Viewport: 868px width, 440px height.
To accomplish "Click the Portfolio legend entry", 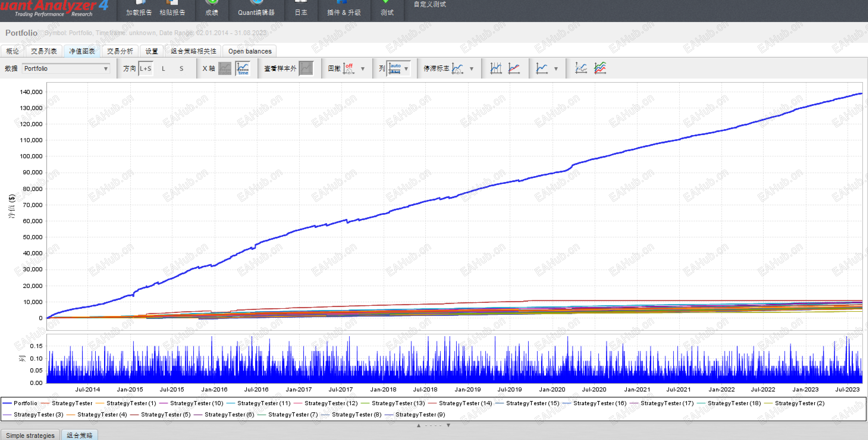I will [20, 403].
